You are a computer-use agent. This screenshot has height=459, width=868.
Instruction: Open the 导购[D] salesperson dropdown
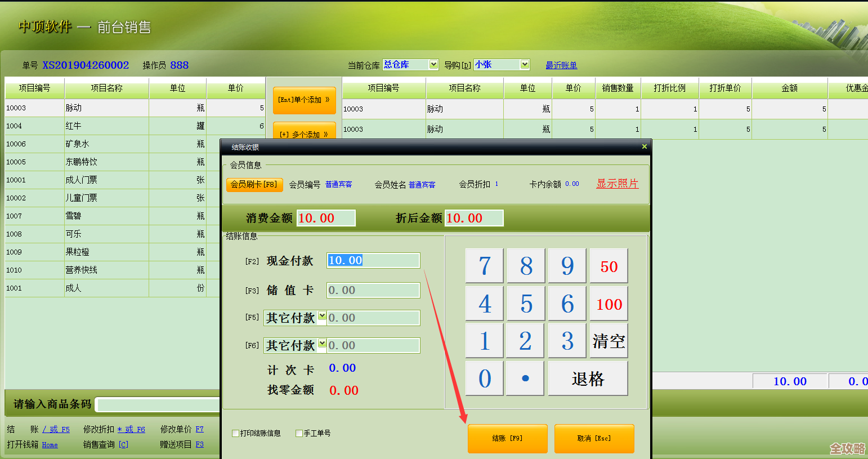524,64
